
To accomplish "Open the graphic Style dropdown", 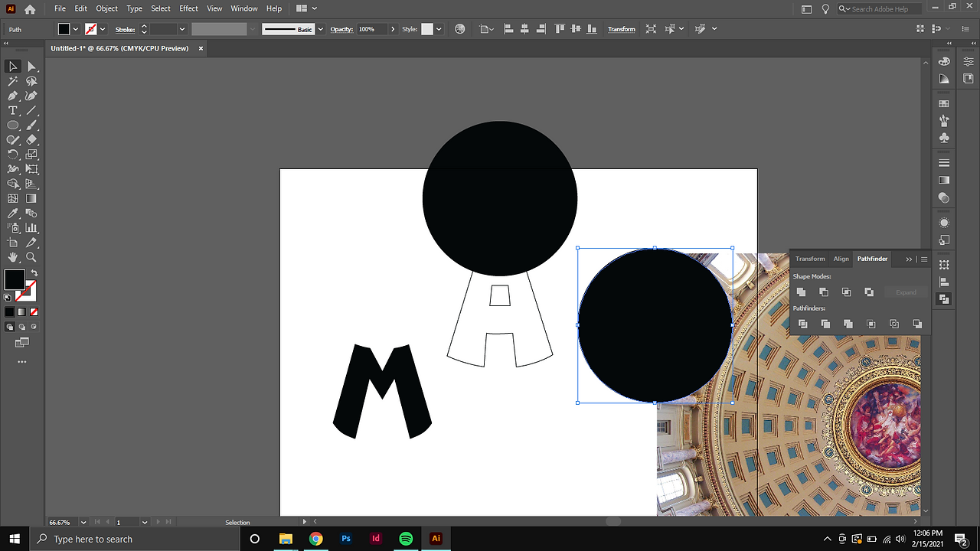I will 439,29.
